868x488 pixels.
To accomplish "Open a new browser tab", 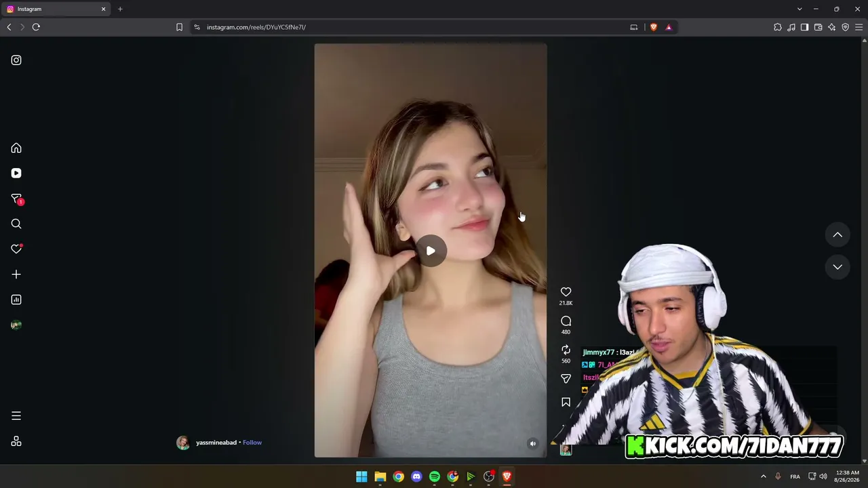I will tap(120, 9).
